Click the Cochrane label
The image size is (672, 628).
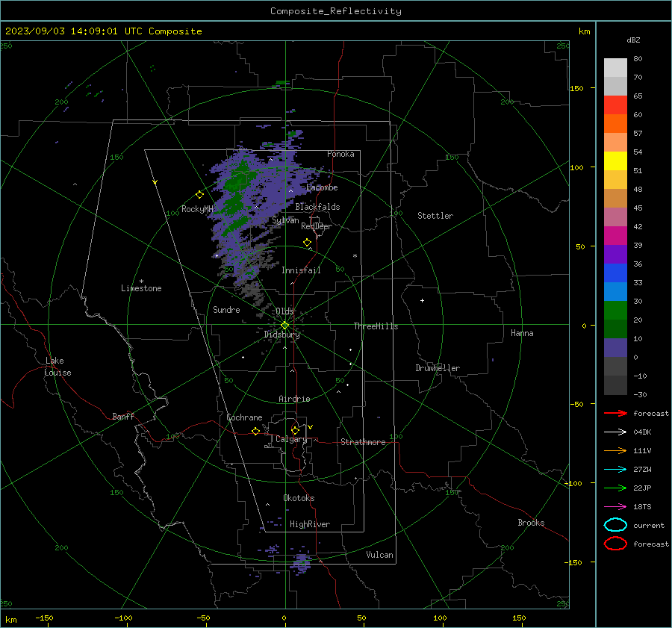click(244, 417)
